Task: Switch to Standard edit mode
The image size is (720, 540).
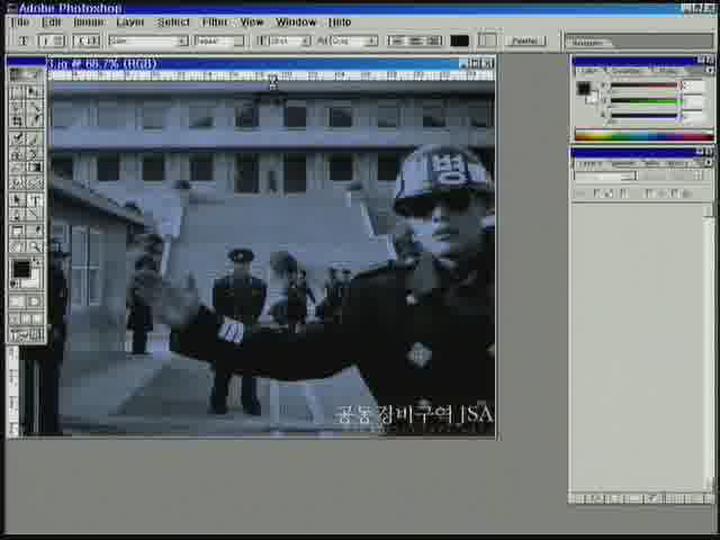Action: 17,301
